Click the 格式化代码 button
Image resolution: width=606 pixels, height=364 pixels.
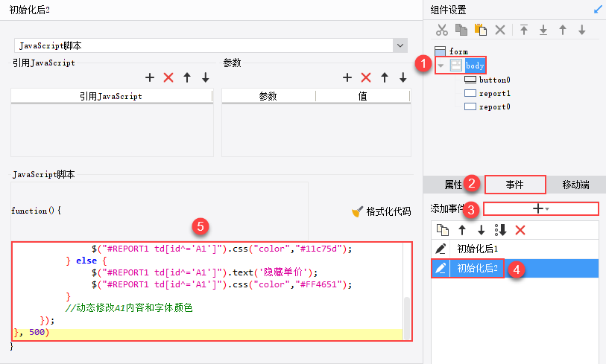381,211
